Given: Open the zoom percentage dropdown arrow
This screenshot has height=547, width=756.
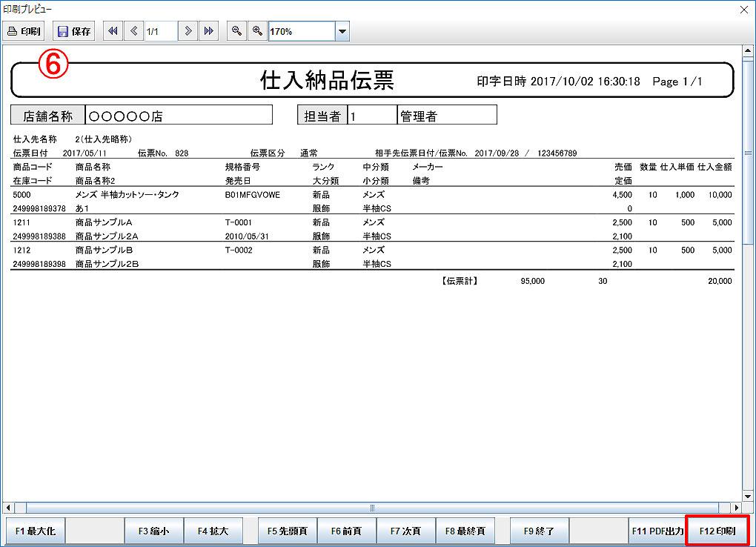Looking at the screenshot, I should [342, 31].
